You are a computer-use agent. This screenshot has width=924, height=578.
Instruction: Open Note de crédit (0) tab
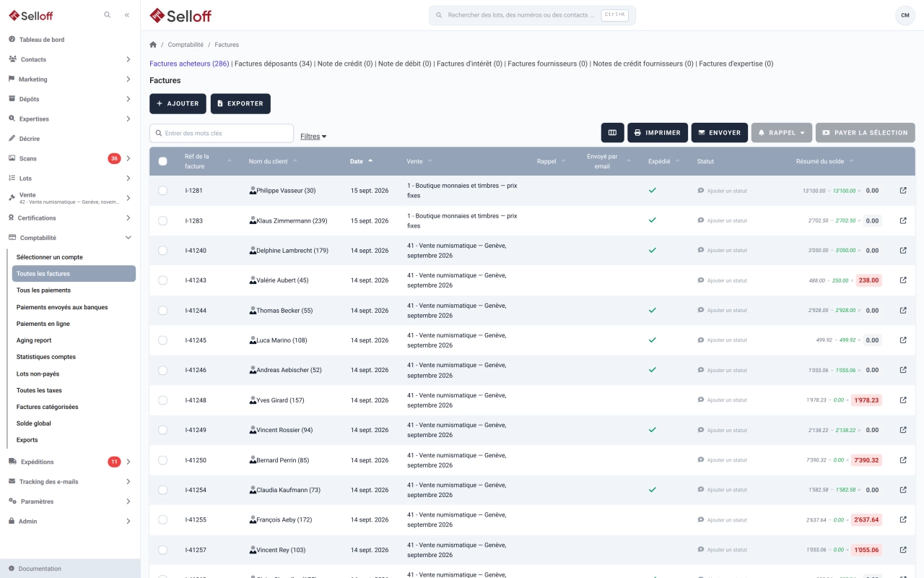tap(345, 64)
